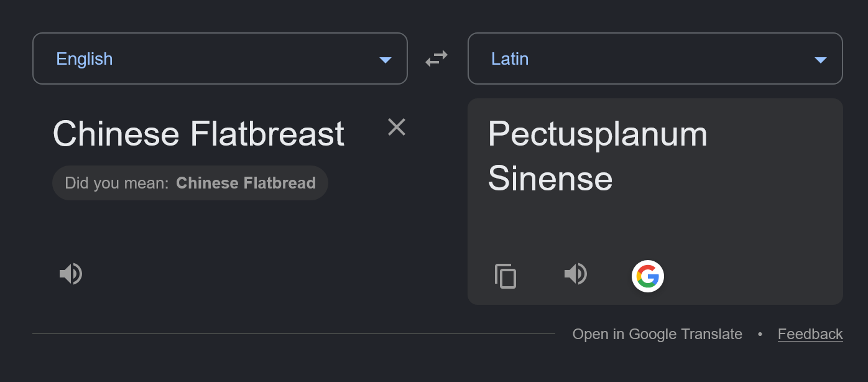
Task: Expand the Latin language dropdown arrow
Action: click(x=821, y=60)
